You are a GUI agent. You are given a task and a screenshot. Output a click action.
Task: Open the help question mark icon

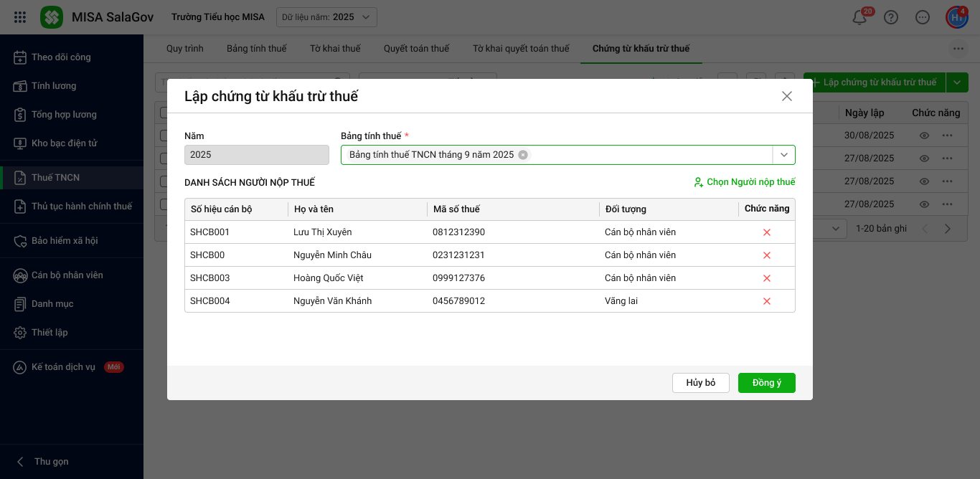coord(891,17)
